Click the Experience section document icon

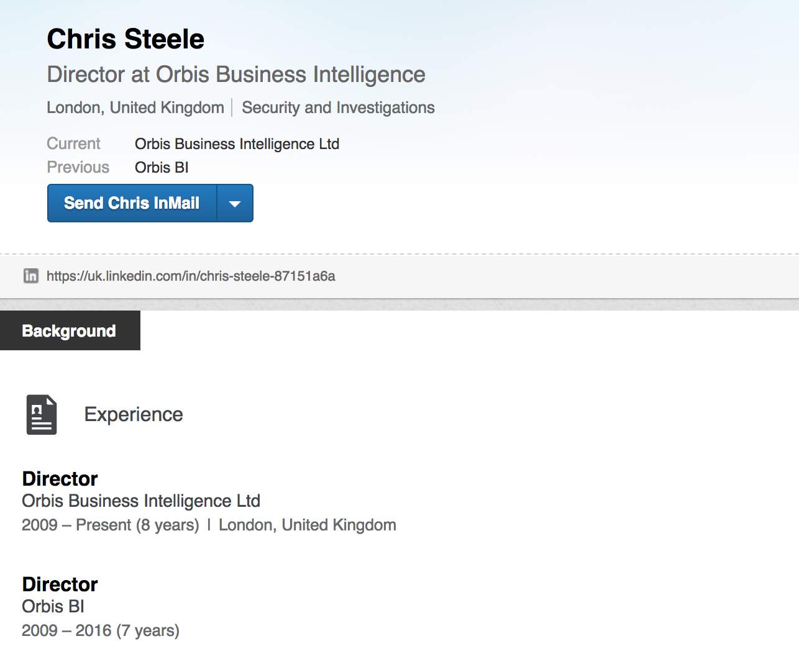click(x=42, y=414)
